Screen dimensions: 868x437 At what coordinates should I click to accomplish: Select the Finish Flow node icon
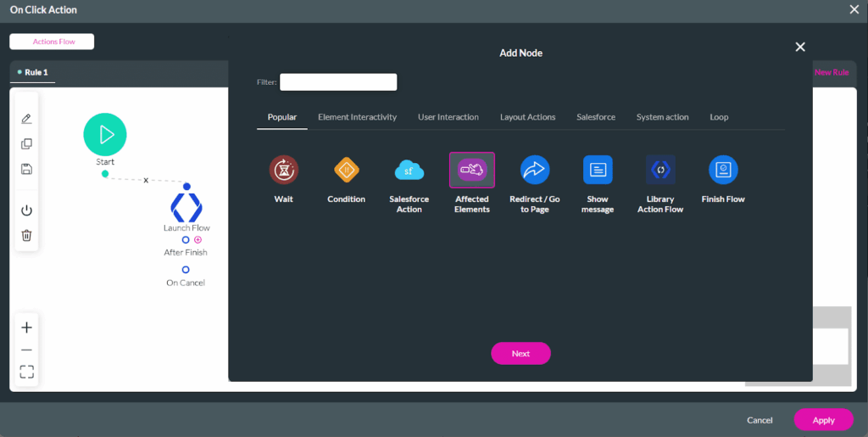coord(723,170)
